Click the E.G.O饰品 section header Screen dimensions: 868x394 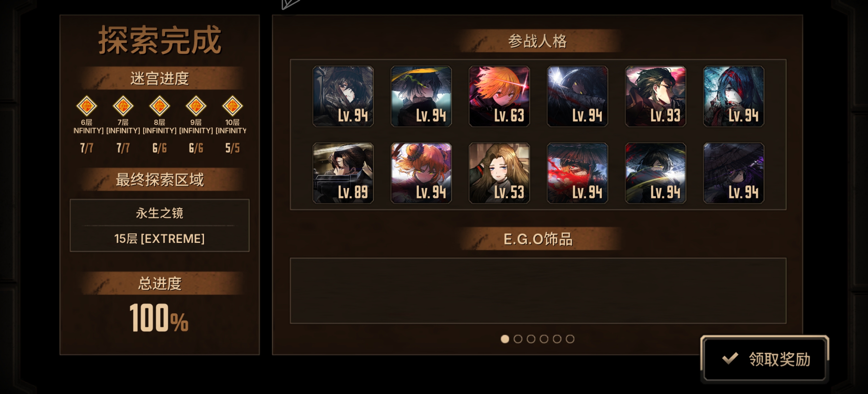(538, 239)
